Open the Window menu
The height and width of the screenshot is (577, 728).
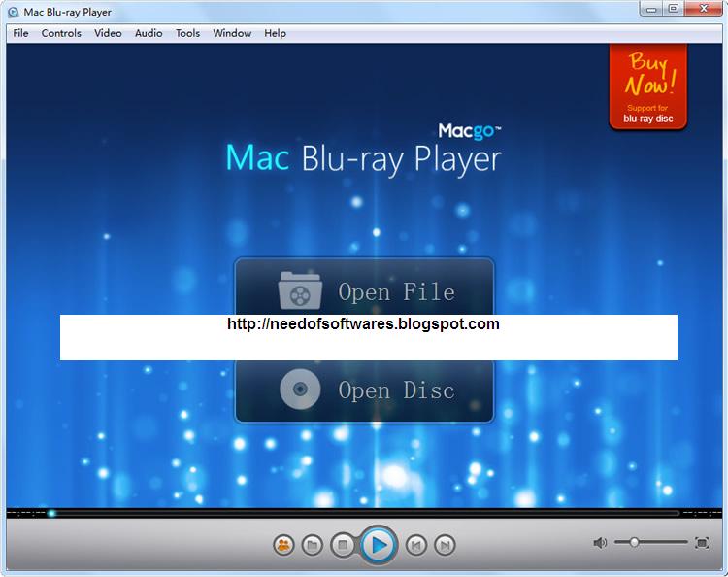click(x=232, y=33)
